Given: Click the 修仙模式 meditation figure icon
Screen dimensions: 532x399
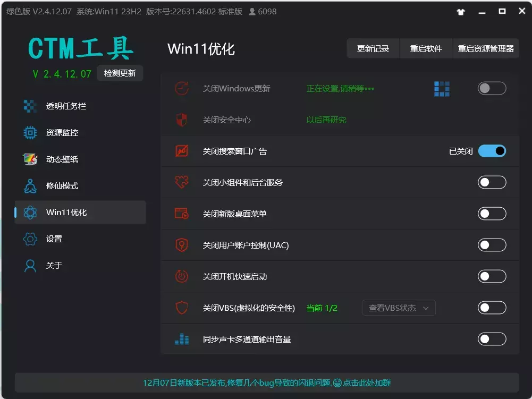Looking at the screenshot, I should click(30, 185).
